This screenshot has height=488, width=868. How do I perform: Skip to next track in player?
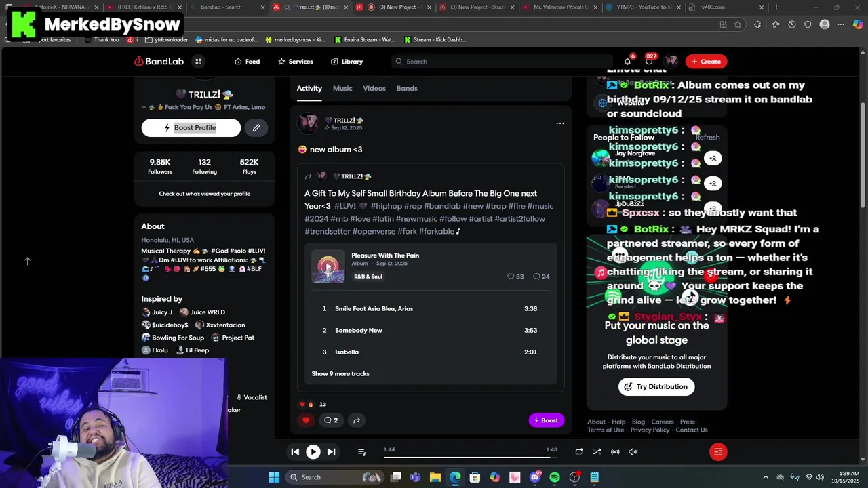coord(331,452)
